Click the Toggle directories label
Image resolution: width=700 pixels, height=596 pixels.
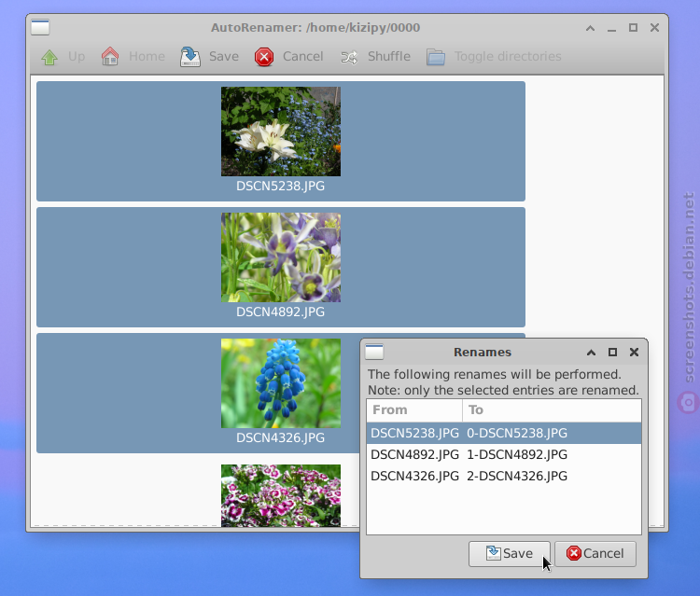(508, 56)
